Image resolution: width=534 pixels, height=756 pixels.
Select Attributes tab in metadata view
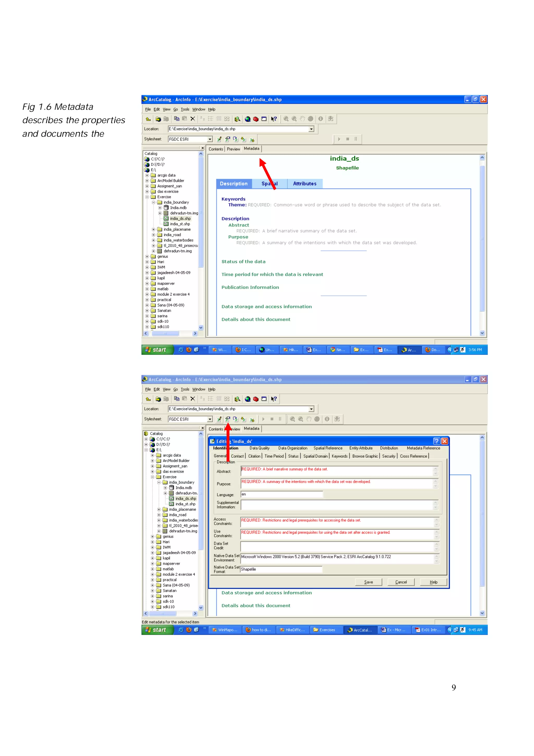305,184
